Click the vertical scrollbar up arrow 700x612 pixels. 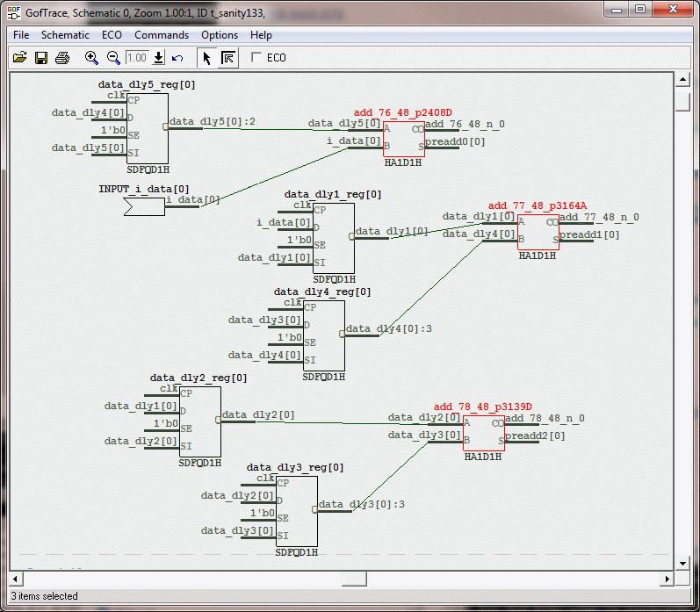pyautogui.click(x=683, y=80)
